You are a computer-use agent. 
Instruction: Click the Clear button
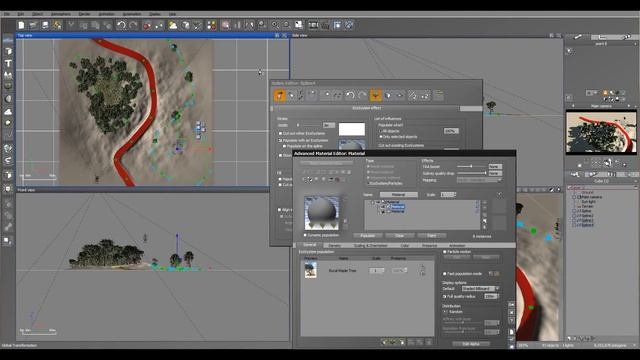point(400,236)
